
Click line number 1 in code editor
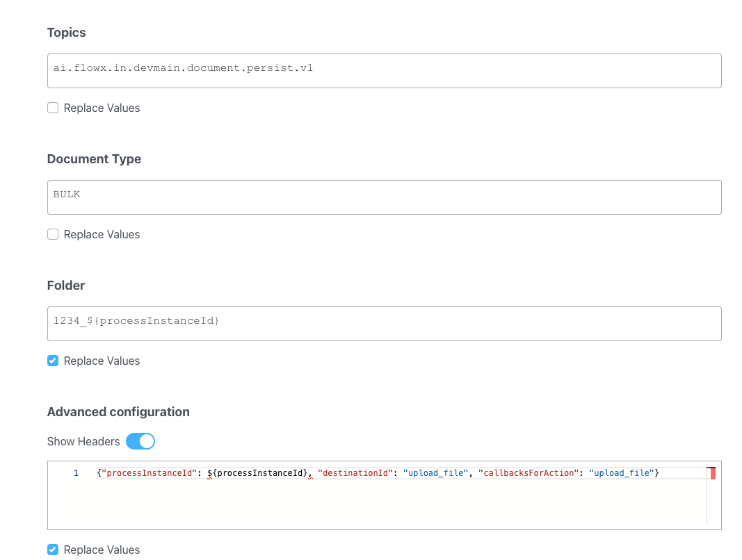76,473
